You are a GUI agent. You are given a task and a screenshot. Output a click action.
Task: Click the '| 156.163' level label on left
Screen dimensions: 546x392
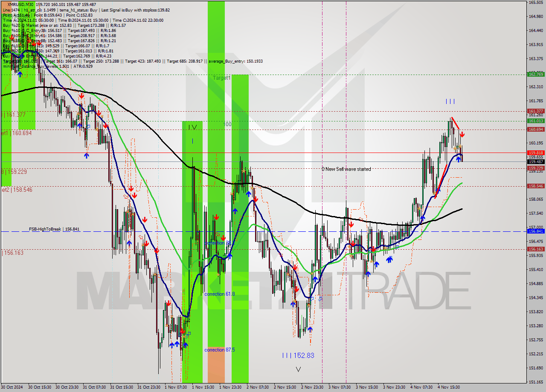click(x=13, y=253)
